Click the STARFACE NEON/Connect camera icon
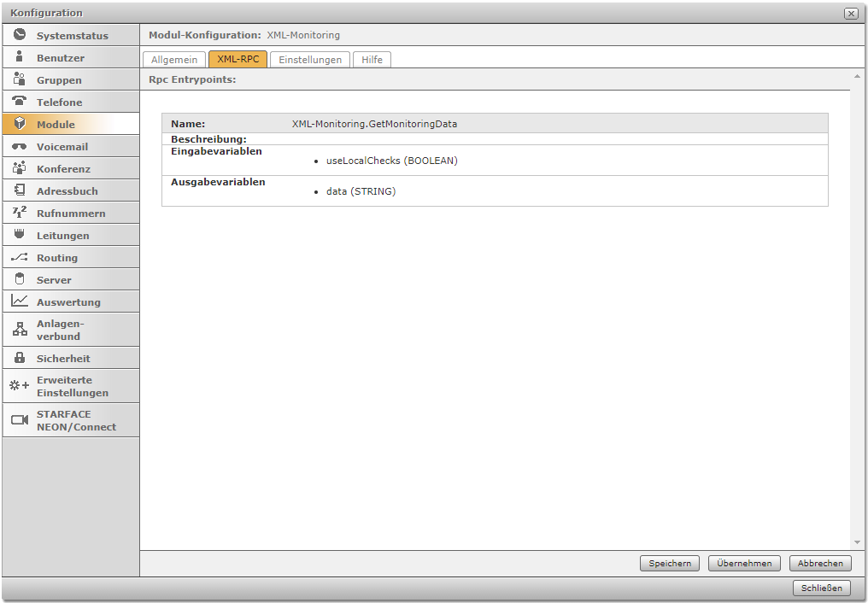Image resolution: width=868 pixels, height=603 pixels. coord(20,420)
